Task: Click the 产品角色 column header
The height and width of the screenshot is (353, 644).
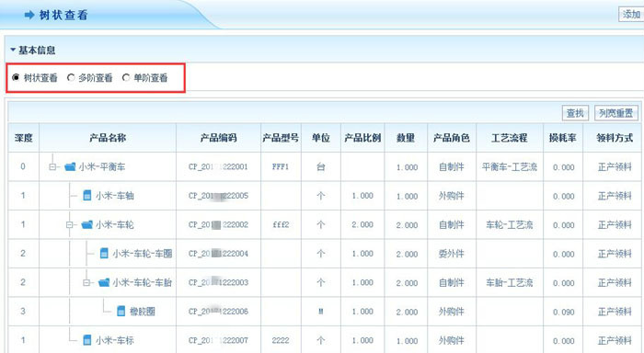Action: click(452, 138)
